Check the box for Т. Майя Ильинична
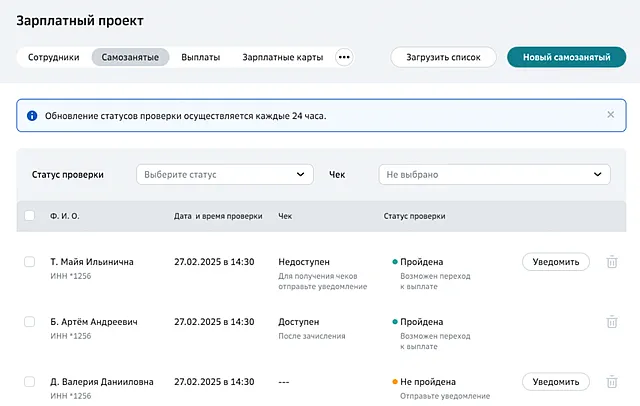This screenshot has height=406, width=640. 29,262
